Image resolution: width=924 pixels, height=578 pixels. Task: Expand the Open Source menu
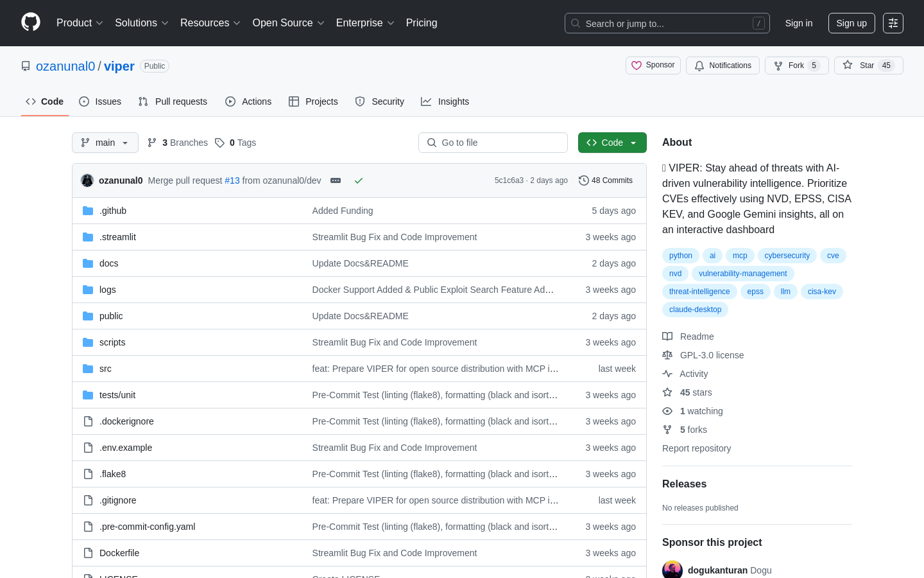click(289, 23)
